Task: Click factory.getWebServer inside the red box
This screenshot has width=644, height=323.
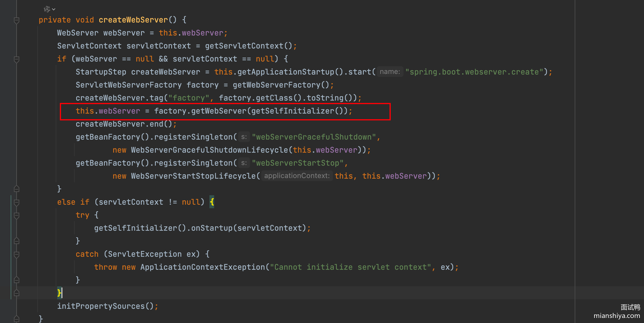Action: tap(219, 111)
